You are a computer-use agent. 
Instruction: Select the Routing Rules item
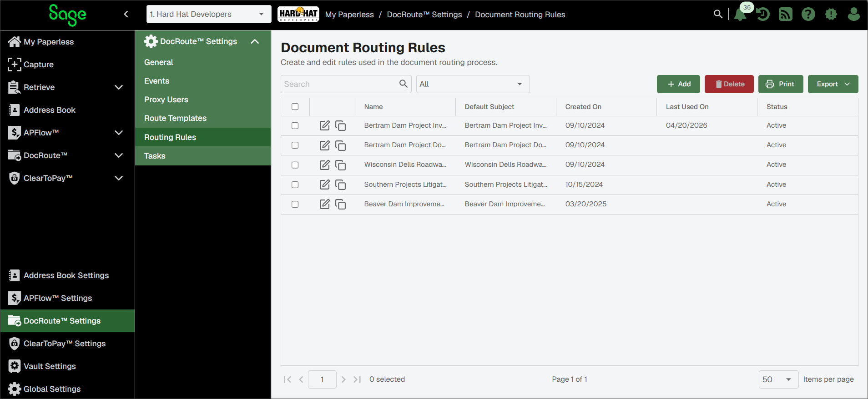click(203, 137)
